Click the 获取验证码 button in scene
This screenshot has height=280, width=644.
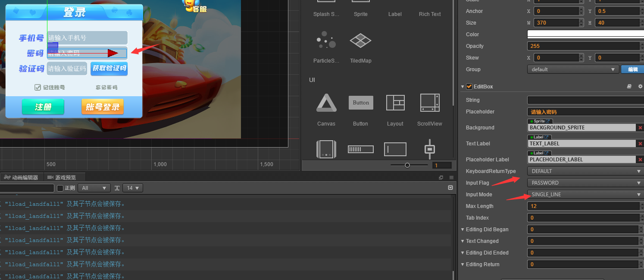(109, 69)
